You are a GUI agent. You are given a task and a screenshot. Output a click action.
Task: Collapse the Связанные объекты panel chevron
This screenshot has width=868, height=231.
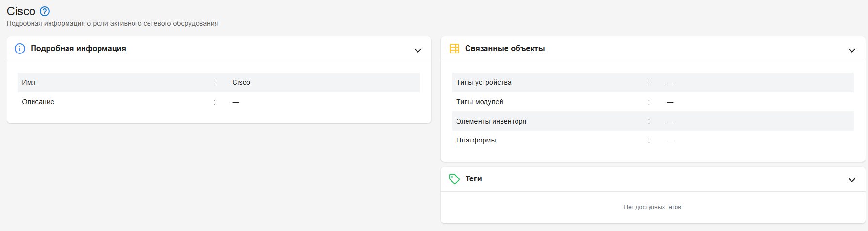click(x=851, y=50)
